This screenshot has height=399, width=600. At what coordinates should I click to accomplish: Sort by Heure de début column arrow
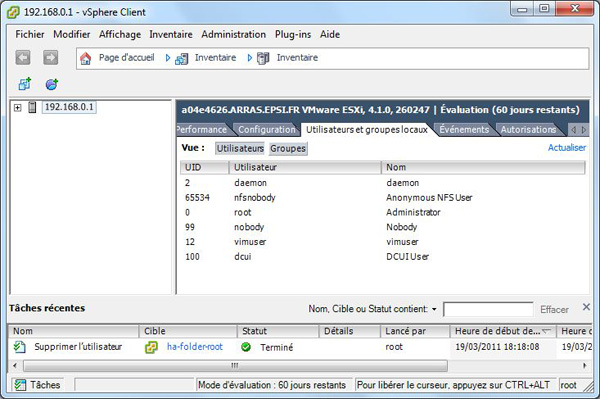pos(546,331)
